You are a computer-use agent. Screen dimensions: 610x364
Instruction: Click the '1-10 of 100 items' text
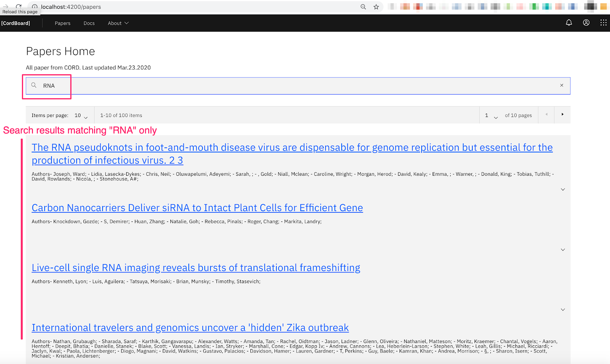[x=121, y=115]
